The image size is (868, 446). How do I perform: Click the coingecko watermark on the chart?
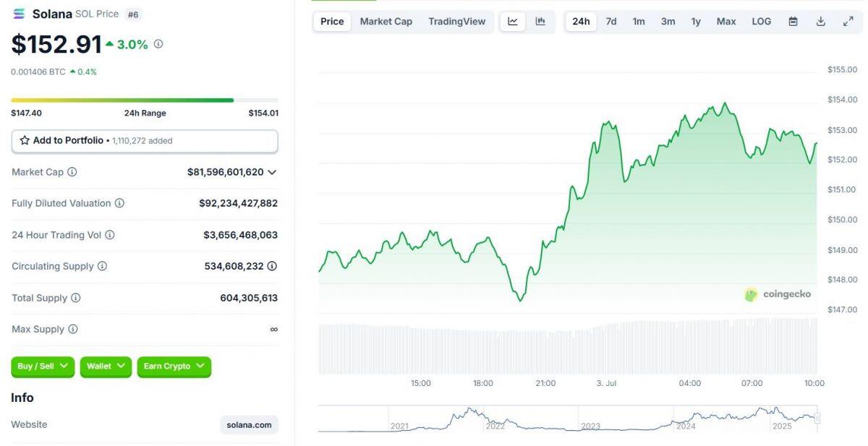779,294
